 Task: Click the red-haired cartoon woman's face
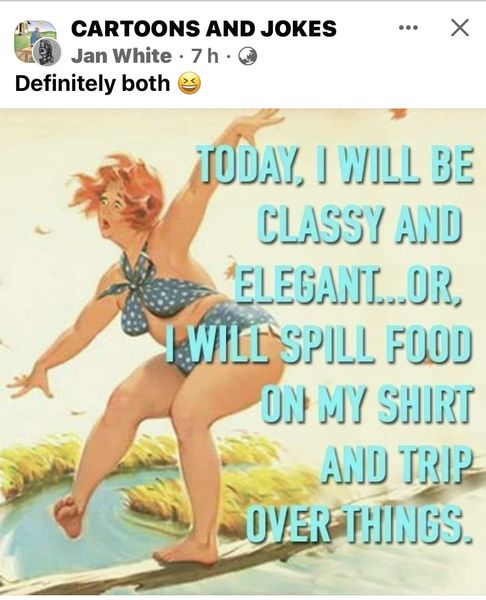point(115,211)
